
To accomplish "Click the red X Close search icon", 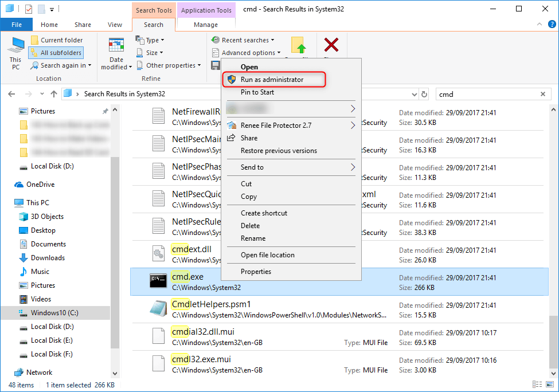I will point(331,45).
